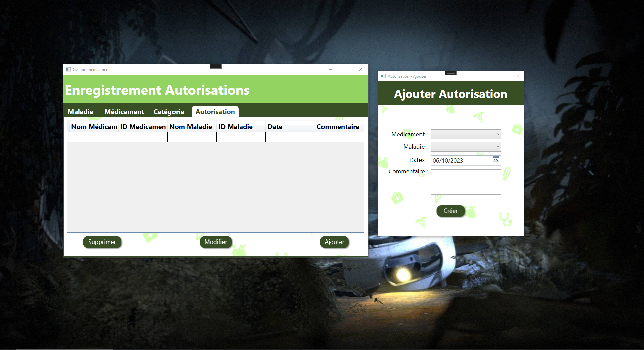Switch to the Médicament tab
The image size is (644, 350).
[124, 112]
